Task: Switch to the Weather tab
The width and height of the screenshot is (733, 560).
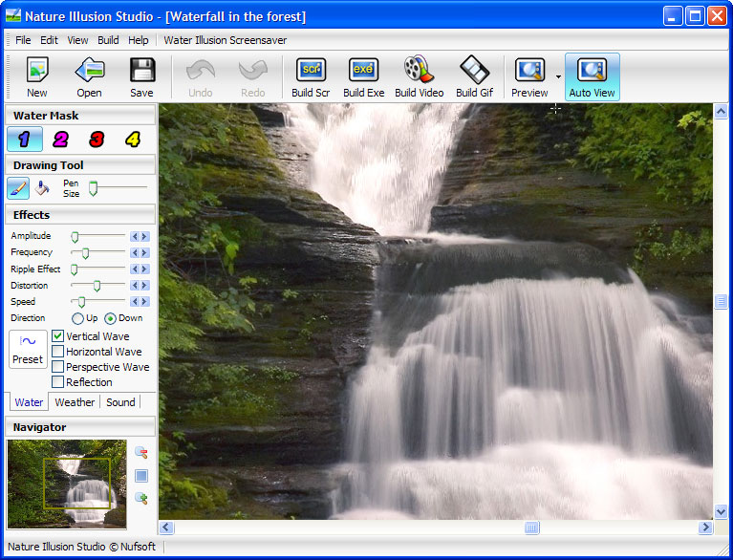Action: (75, 402)
